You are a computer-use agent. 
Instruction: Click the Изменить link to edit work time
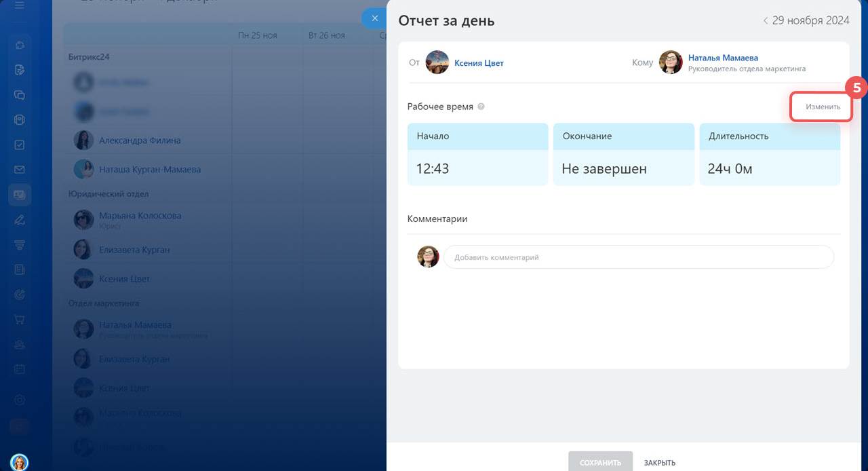pyautogui.click(x=823, y=107)
